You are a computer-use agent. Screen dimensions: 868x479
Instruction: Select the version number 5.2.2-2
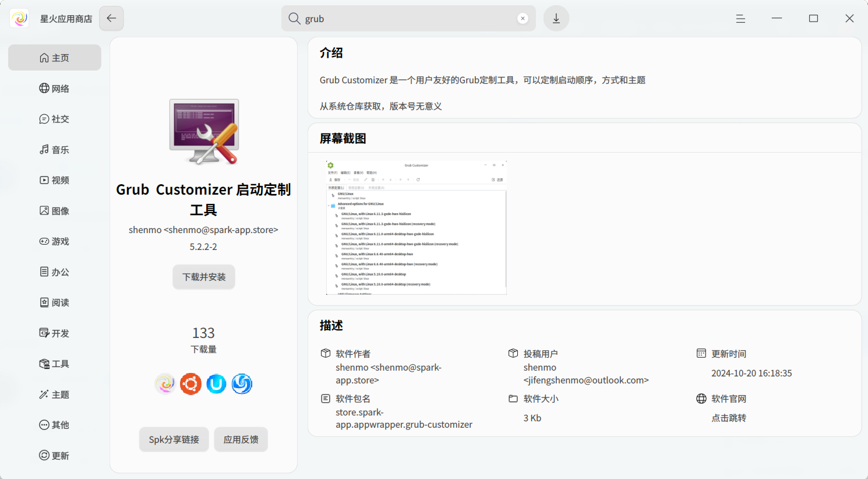tap(203, 246)
